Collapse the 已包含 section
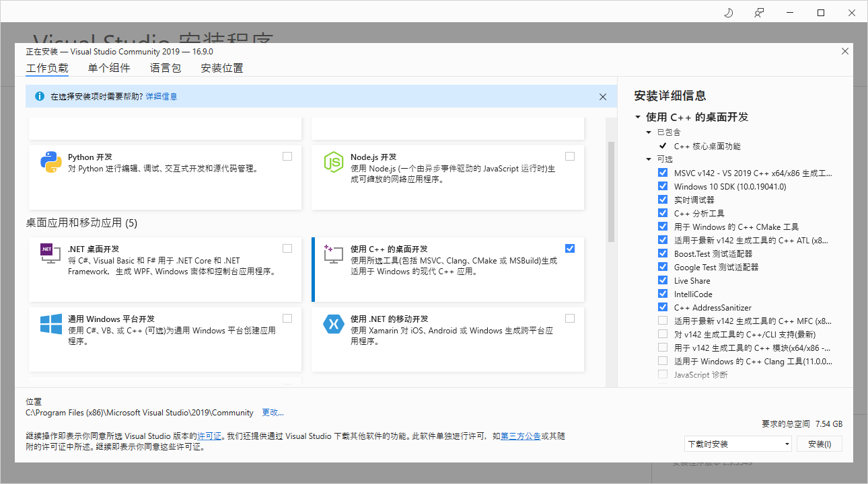 tap(649, 132)
